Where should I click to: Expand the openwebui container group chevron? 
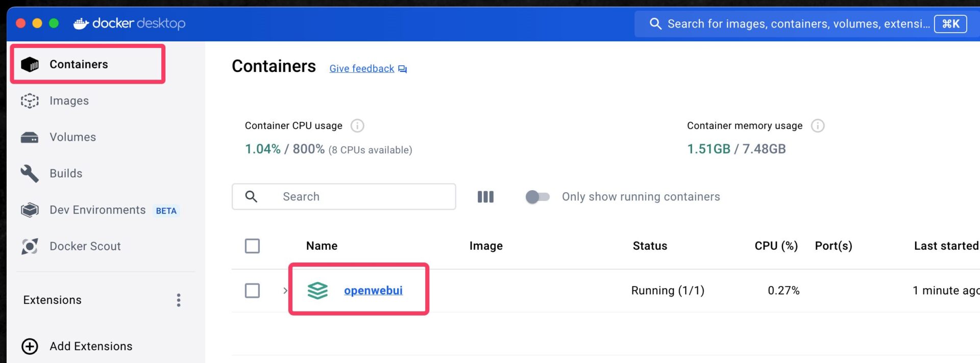coord(285,291)
